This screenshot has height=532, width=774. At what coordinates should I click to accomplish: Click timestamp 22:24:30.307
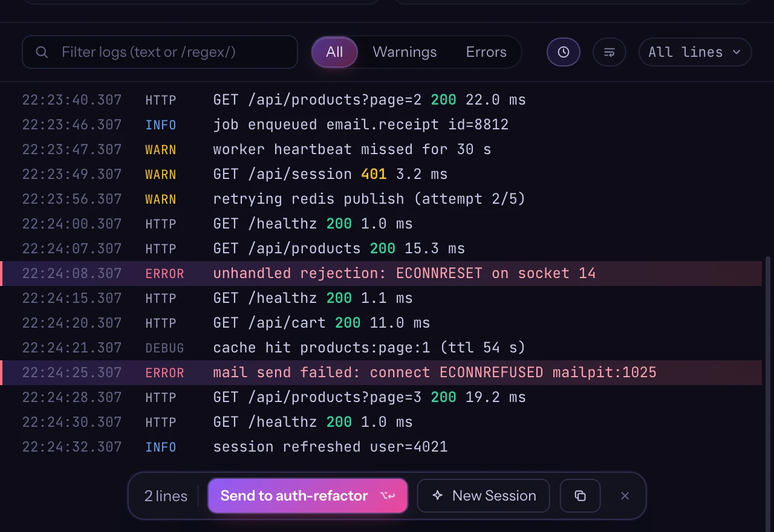pos(72,422)
